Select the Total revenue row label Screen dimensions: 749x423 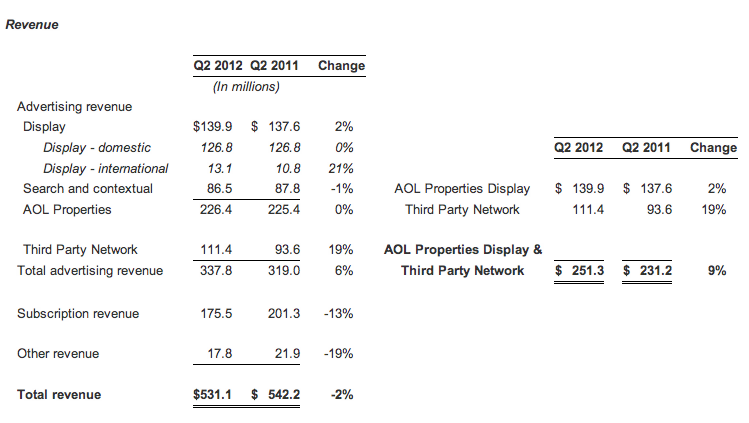point(59,395)
